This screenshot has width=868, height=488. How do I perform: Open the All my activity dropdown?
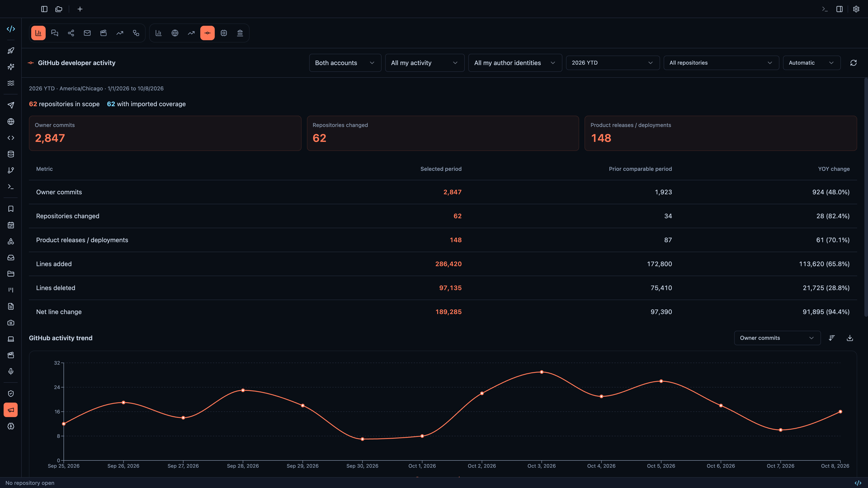click(x=425, y=63)
